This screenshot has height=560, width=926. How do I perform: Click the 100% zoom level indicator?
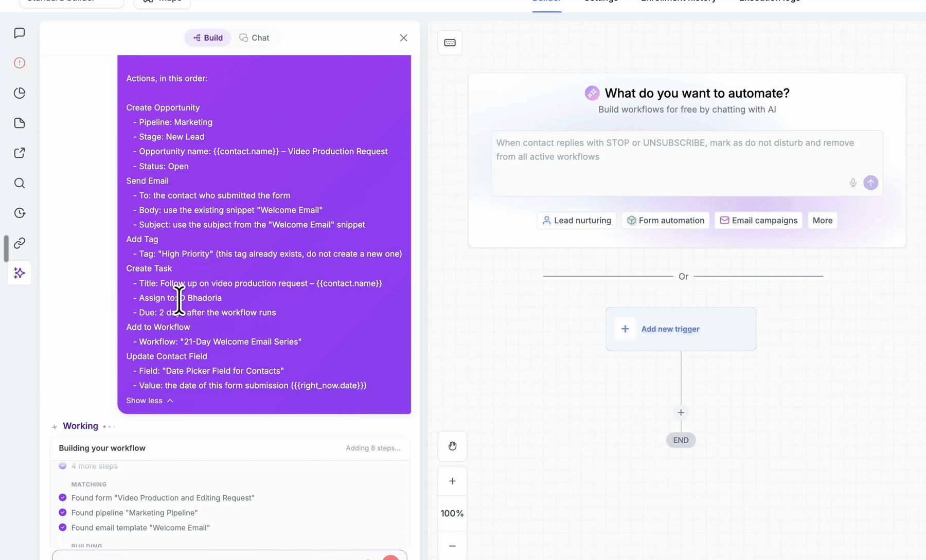452,513
